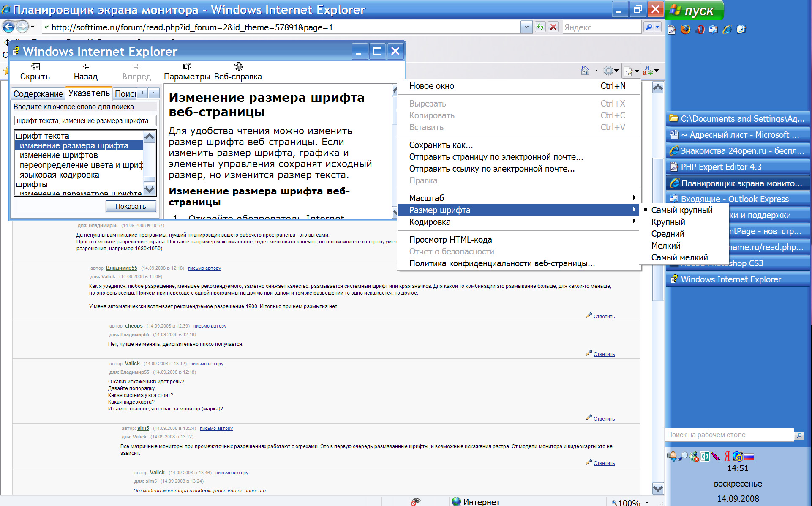
Task: Click the search magnifier next to Яндекс box
Action: (x=649, y=27)
